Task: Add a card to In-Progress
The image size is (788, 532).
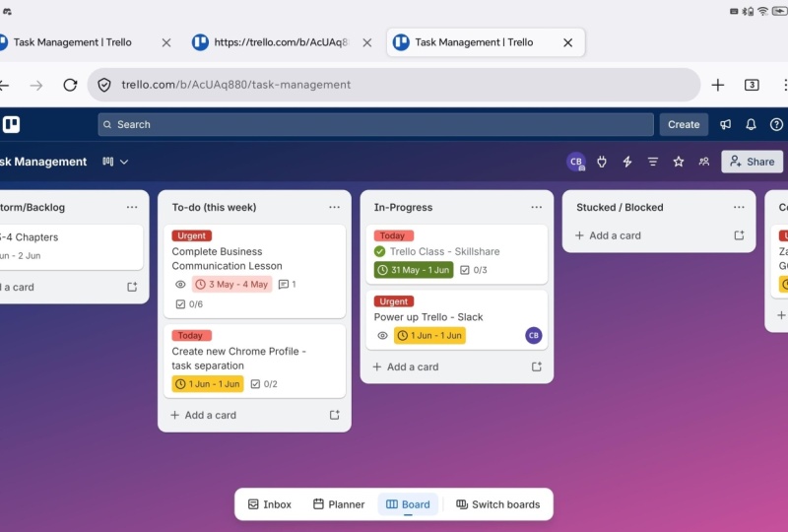Action: point(406,366)
